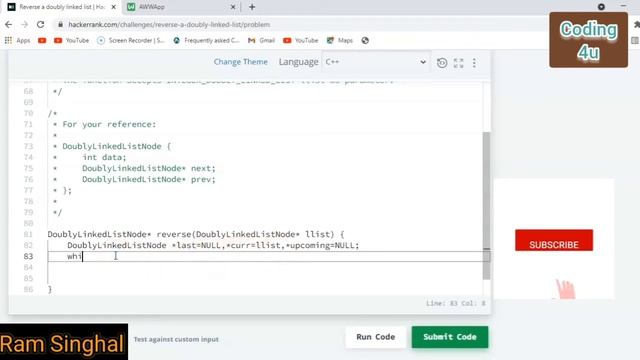This screenshot has height=360, width=640.
Task: Open the editor three-dot settings menu
Action: pos(474,63)
